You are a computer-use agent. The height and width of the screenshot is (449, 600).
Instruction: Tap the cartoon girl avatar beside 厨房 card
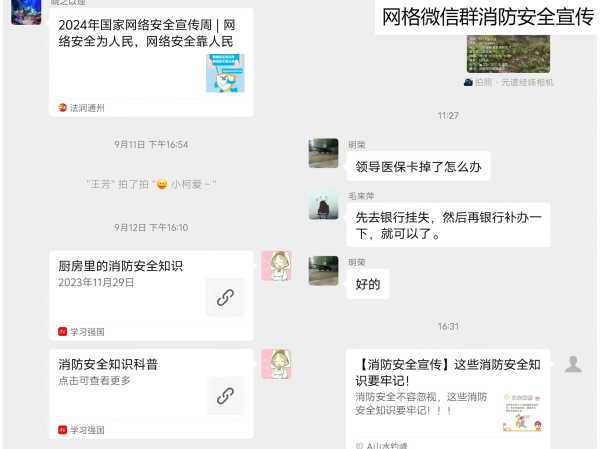pyautogui.click(x=276, y=266)
